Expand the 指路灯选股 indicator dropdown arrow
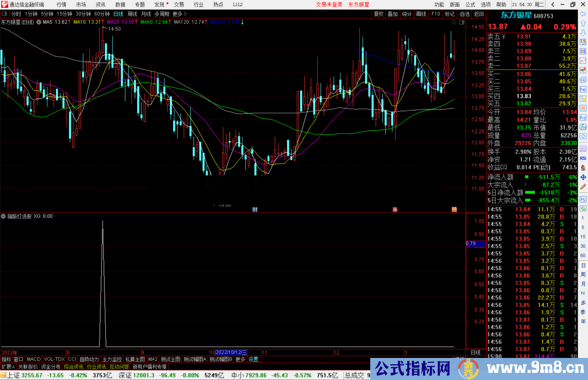588x380 pixels. click(x=3, y=216)
